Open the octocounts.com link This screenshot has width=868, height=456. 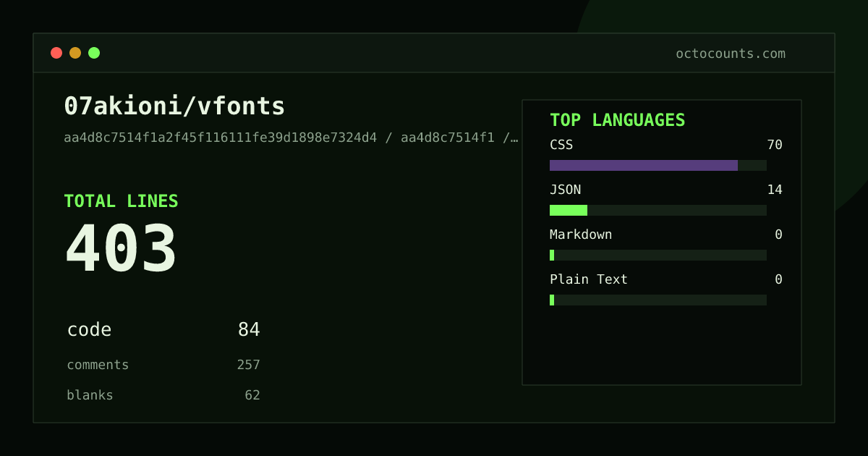pos(731,54)
